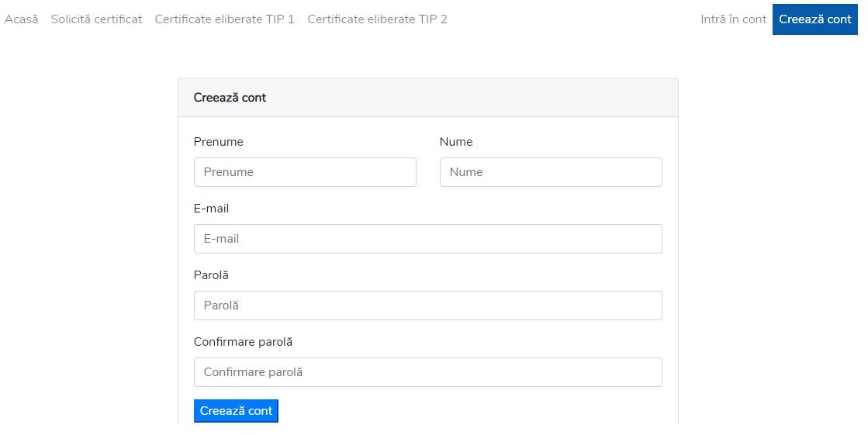Select the Parolă password field
Image resolution: width=868 pixels, height=435 pixels.
pos(428,306)
